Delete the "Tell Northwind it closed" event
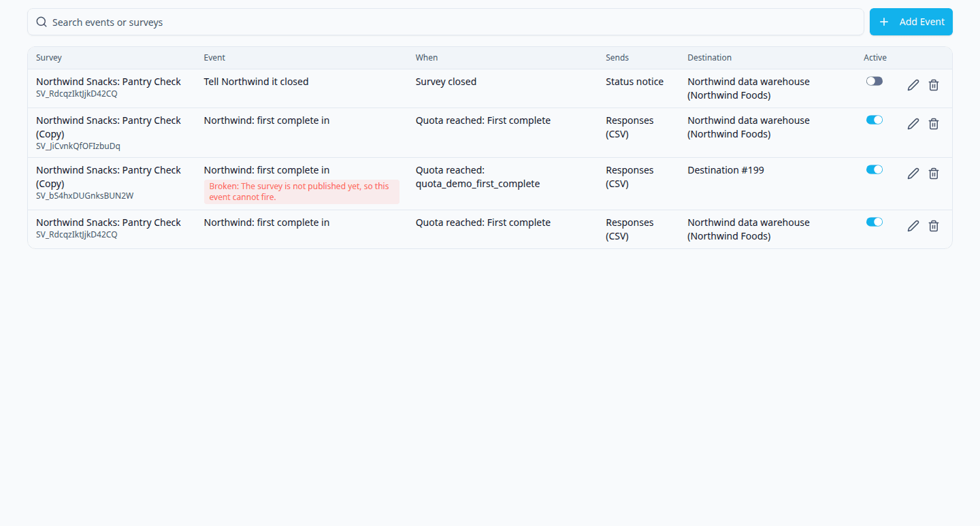 (934, 85)
